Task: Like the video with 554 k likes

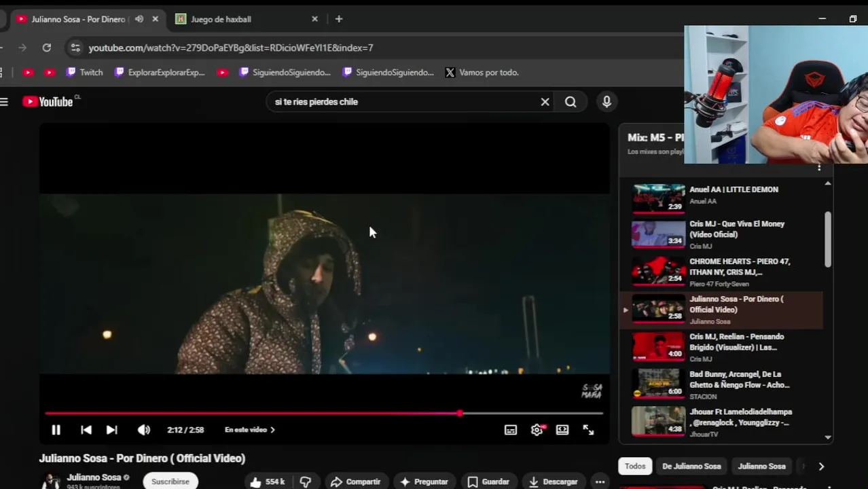Action: pos(267,482)
